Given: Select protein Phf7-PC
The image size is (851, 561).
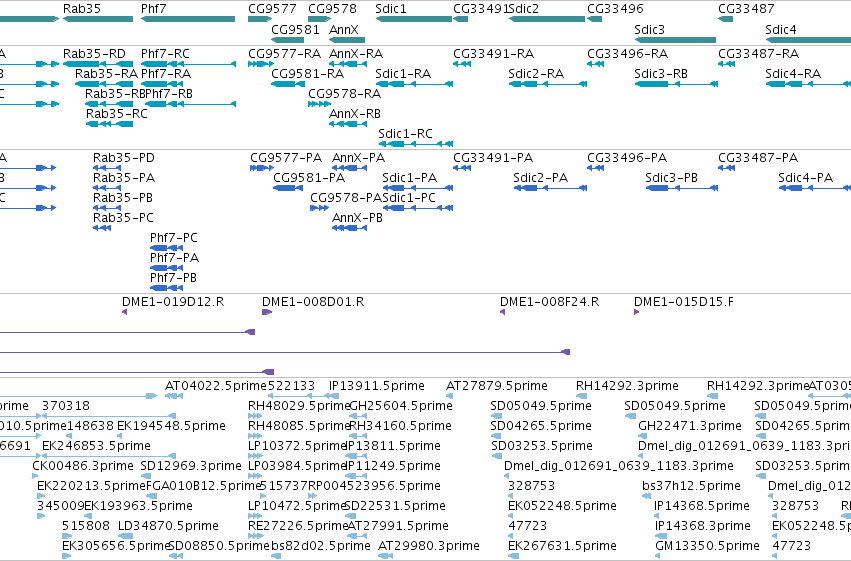Looking at the screenshot, I should tap(174, 238).
